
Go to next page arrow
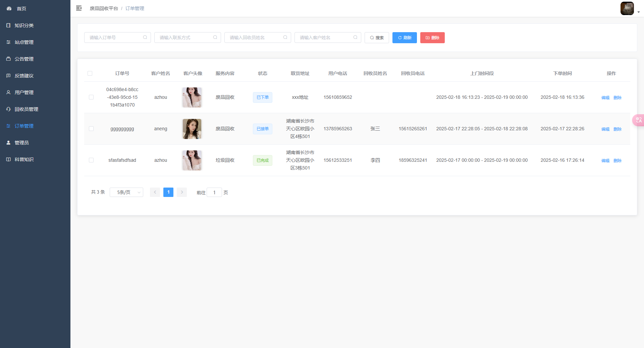(x=182, y=192)
